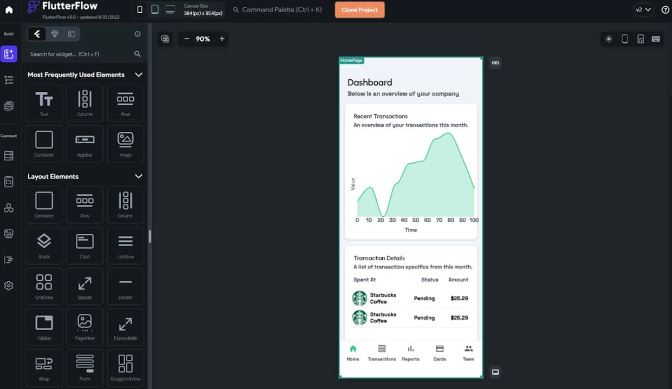Pick the AppBar widget
Image resolution: width=672 pixels, height=389 pixels.
(85, 144)
